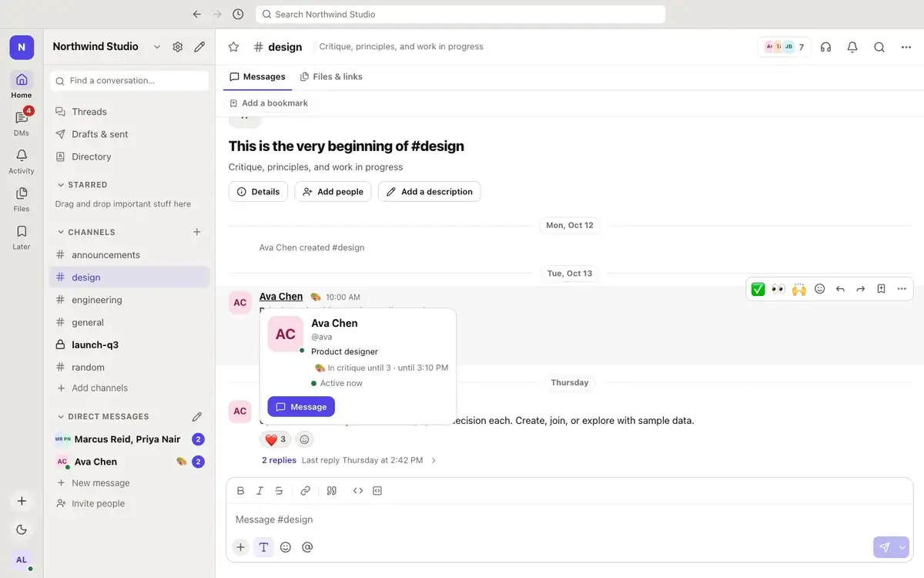Viewport: 924px width, 578px height.
Task: Click Invite people
Action: [129, 503]
